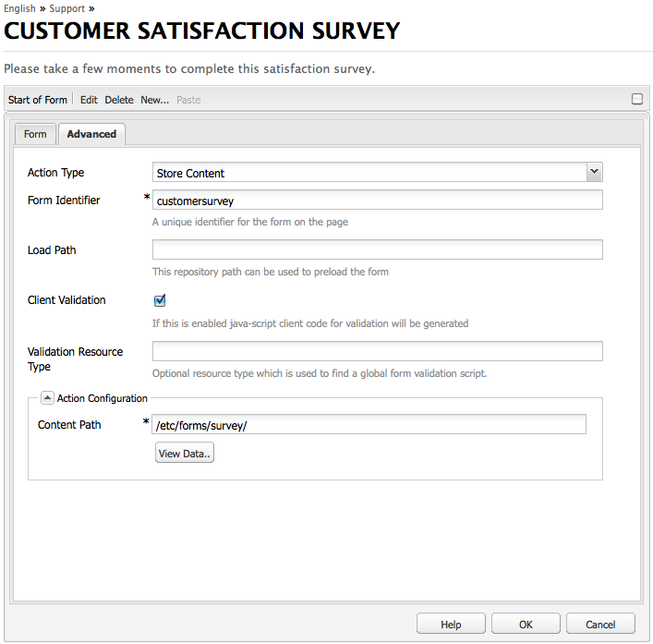
Task: Focus the Validation Resource Type field
Action: coord(378,351)
